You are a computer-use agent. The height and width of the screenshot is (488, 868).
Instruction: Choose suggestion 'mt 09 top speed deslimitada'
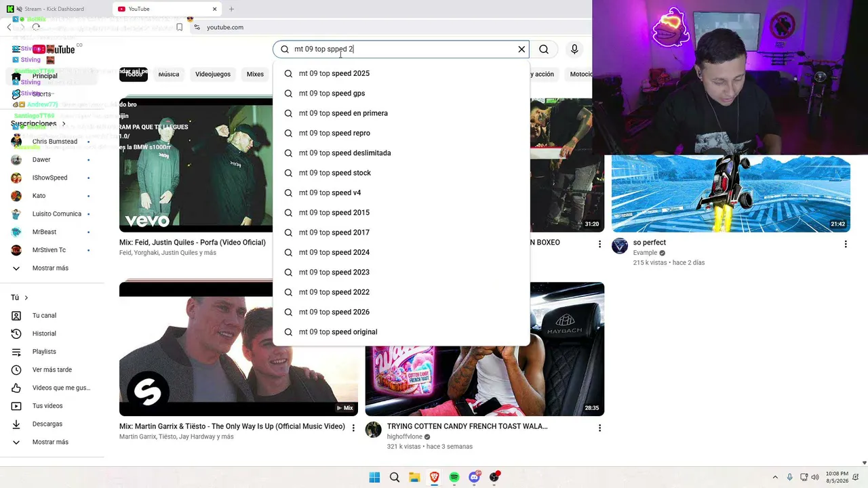[401, 153]
